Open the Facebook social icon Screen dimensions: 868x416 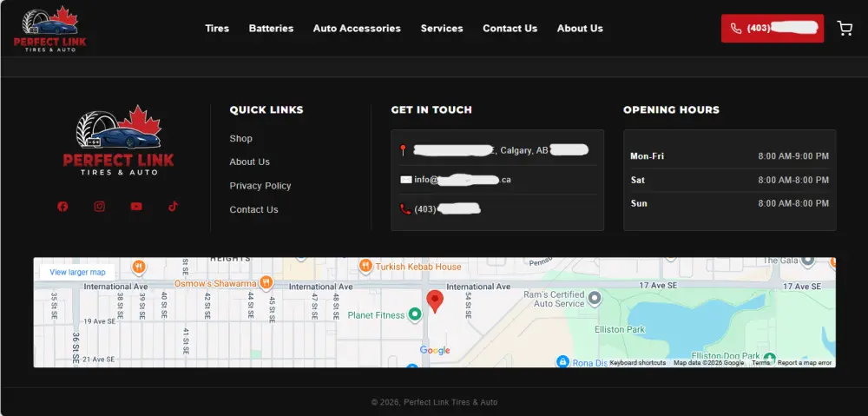tap(62, 207)
